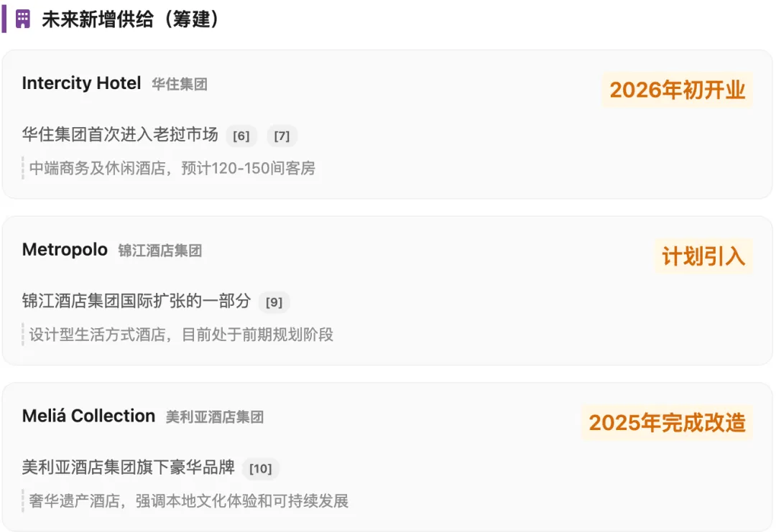Open citation [7] reference

282,136
